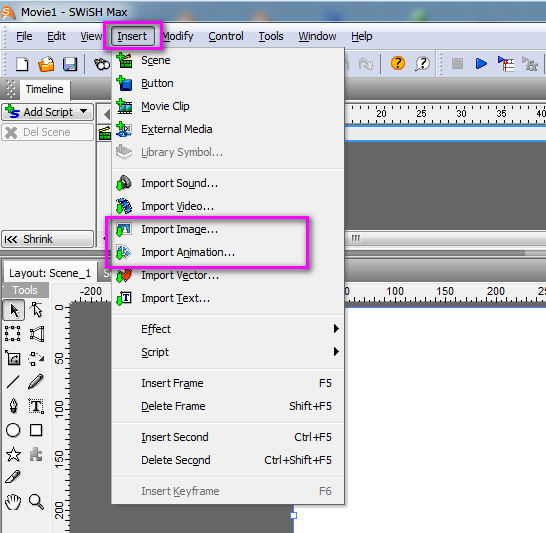Choose the star AutoShape tool
546x533 pixels.
point(13,454)
